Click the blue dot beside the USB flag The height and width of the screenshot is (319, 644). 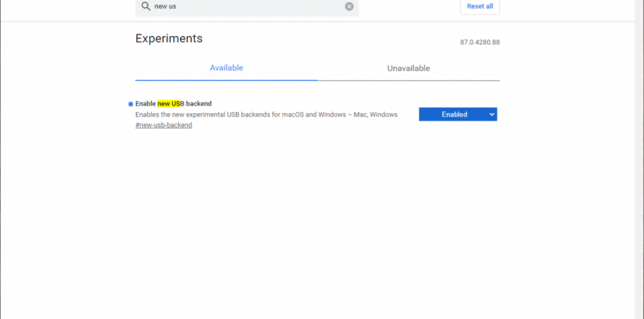131,104
